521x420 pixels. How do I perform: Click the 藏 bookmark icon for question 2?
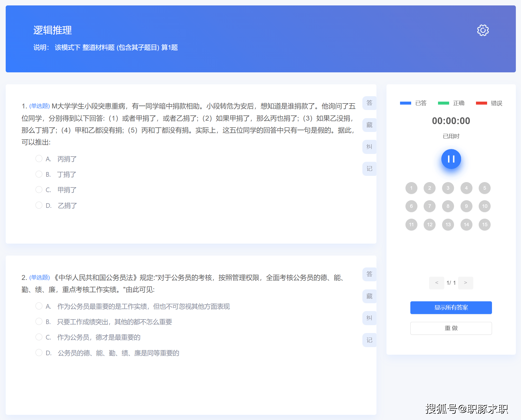point(369,296)
